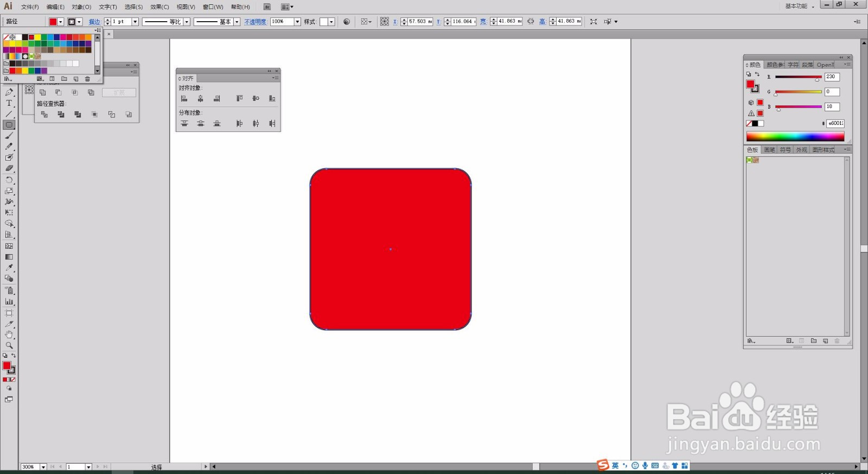Screen dimensions: 868x474
Task: Switch to the 外观 tab
Action: click(802, 150)
